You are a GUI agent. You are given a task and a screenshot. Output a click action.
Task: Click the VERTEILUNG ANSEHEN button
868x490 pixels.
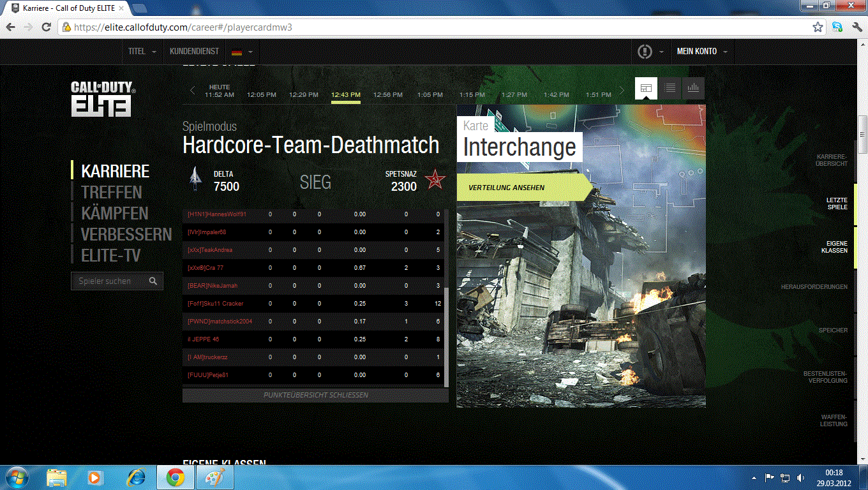507,188
